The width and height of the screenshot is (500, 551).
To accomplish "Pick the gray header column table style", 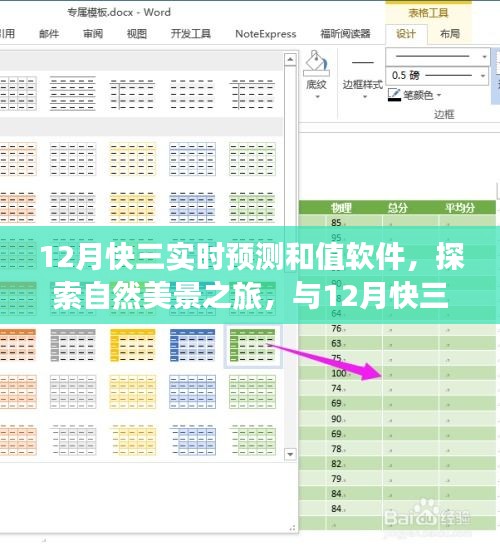I will click(x=73, y=346).
